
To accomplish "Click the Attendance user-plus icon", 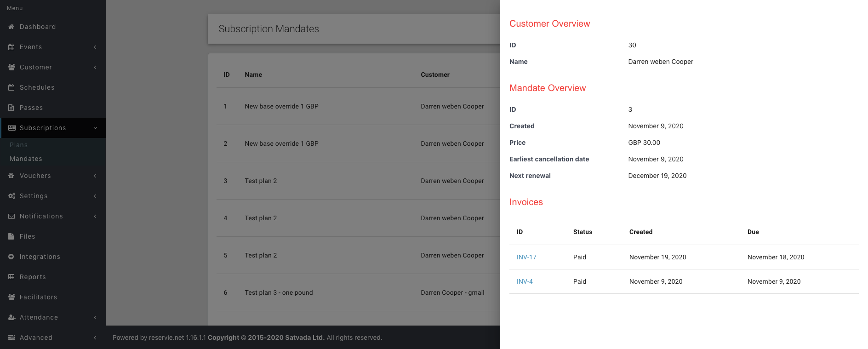I will click(x=11, y=317).
